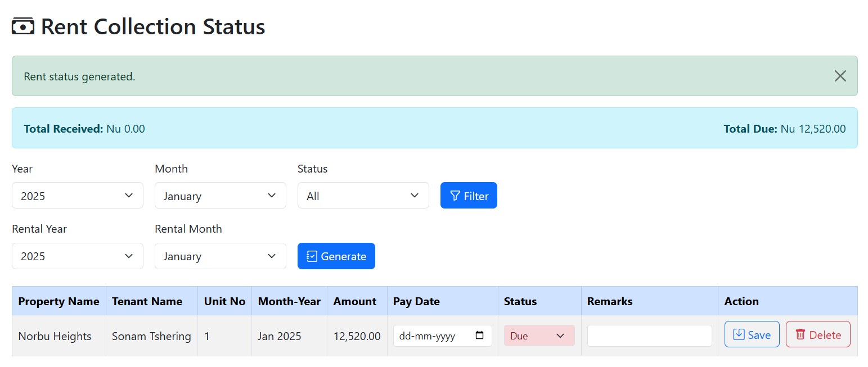Click the funnel Filter button
868x367 pixels.
point(469,196)
